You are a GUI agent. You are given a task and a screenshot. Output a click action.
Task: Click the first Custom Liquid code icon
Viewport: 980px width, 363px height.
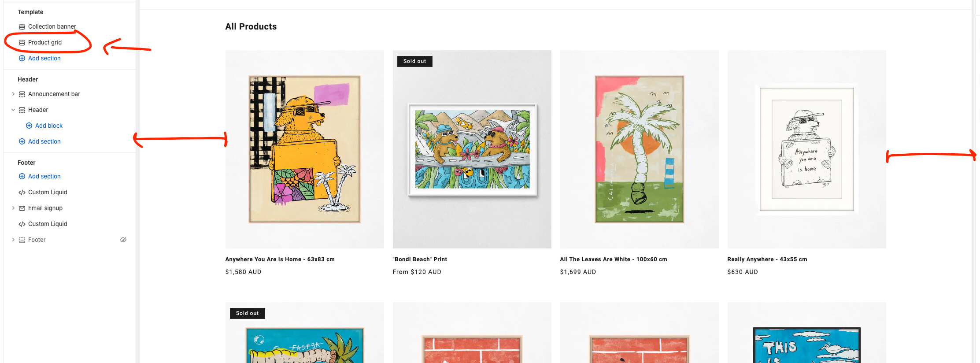[x=22, y=193]
